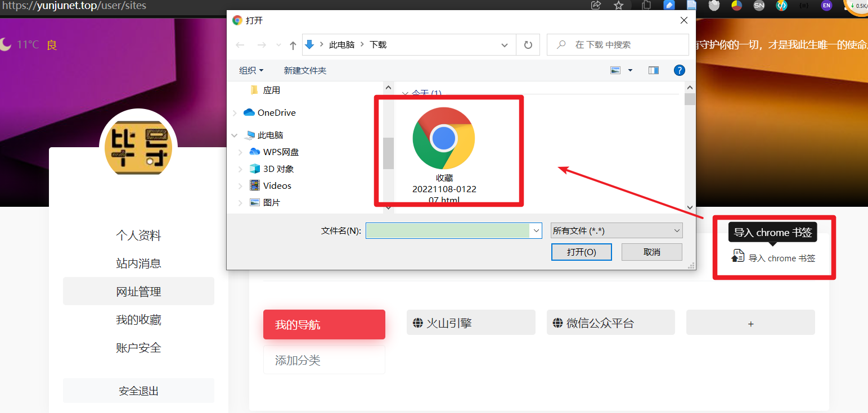This screenshot has height=413, width=868.
Task: Click the back arrow in the Open dialog
Action: 240,45
